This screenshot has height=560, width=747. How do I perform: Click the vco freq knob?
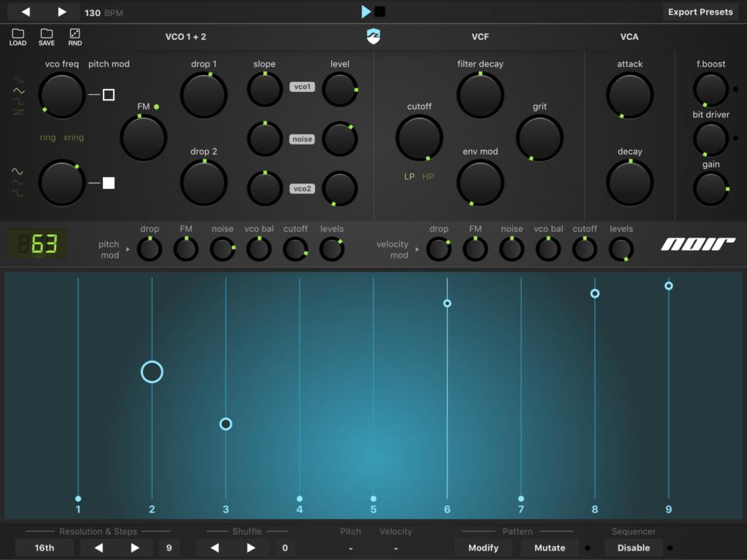point(61,95)
